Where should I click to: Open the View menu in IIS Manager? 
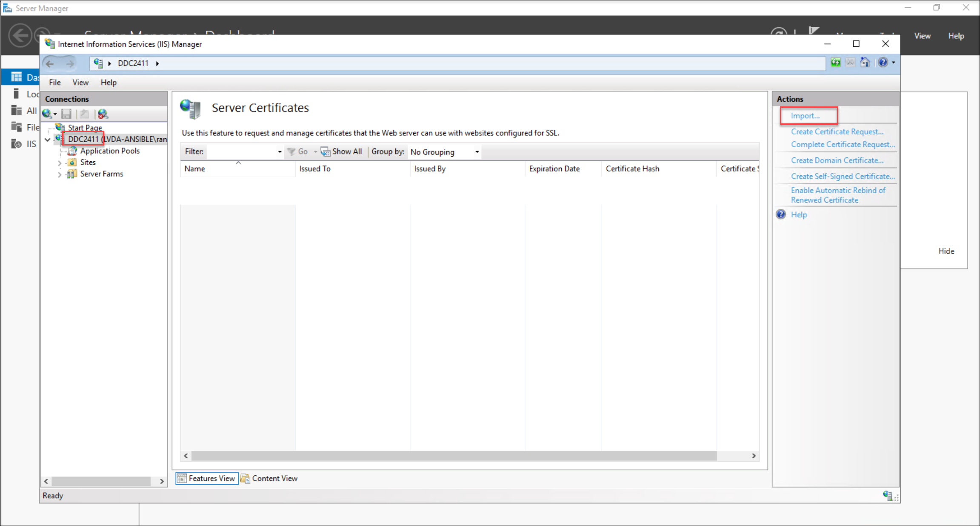click(80, 82)
